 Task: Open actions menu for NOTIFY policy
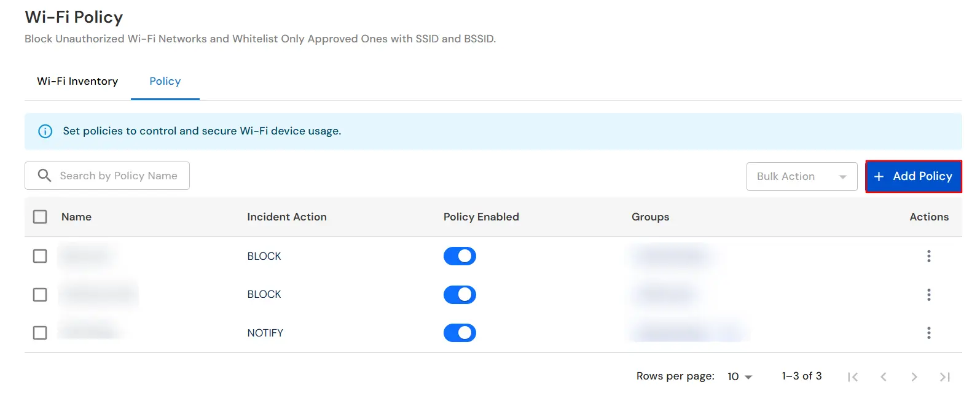pyautogui.click(x=928, y=333)
